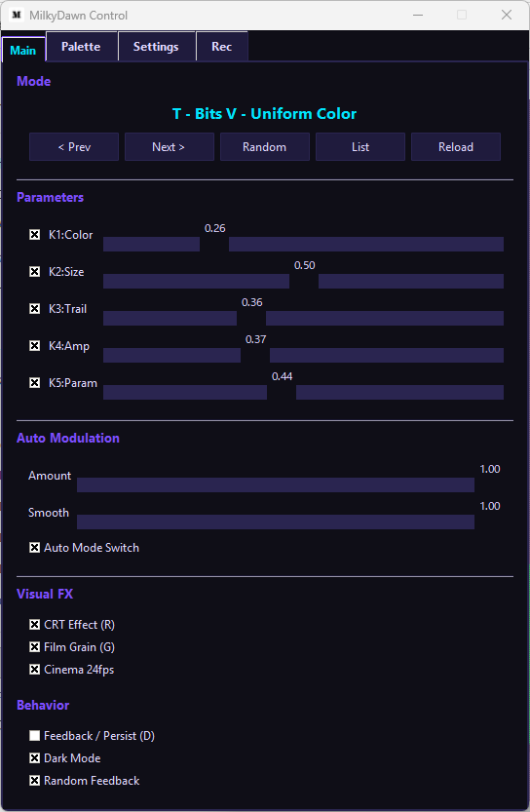
Task: Click the Next > mode button
Action: (169, 147)
